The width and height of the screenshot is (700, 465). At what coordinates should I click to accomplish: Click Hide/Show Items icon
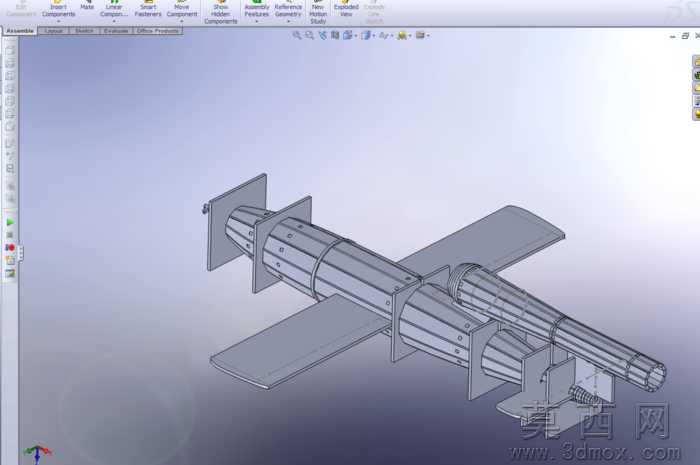click(x=383, y=35)
